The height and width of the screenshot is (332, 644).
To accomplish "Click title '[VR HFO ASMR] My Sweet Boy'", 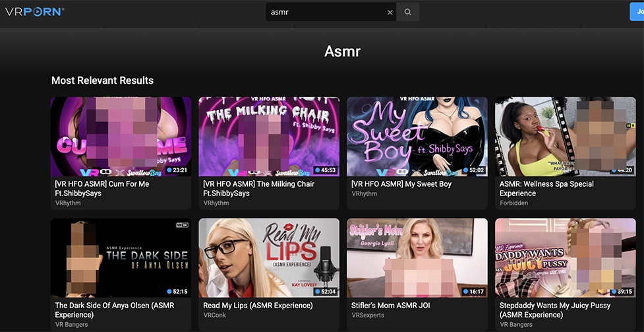I will (401, 184).
